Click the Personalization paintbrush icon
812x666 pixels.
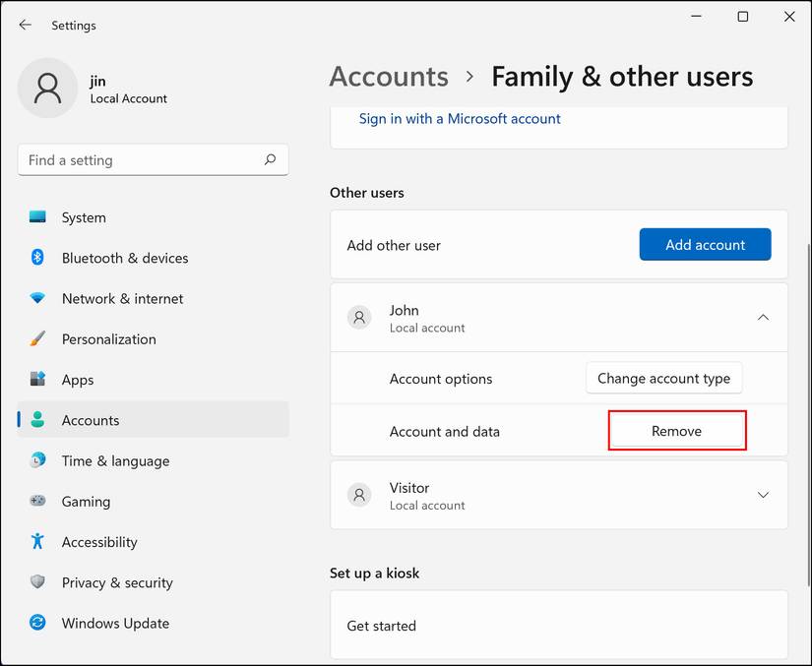[x=37, y=338]
